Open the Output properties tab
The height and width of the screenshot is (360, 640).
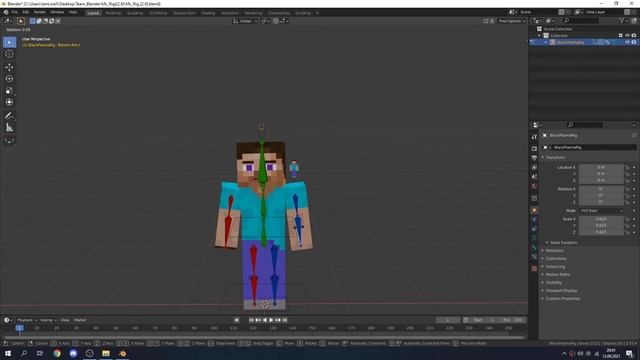[534, 158]
